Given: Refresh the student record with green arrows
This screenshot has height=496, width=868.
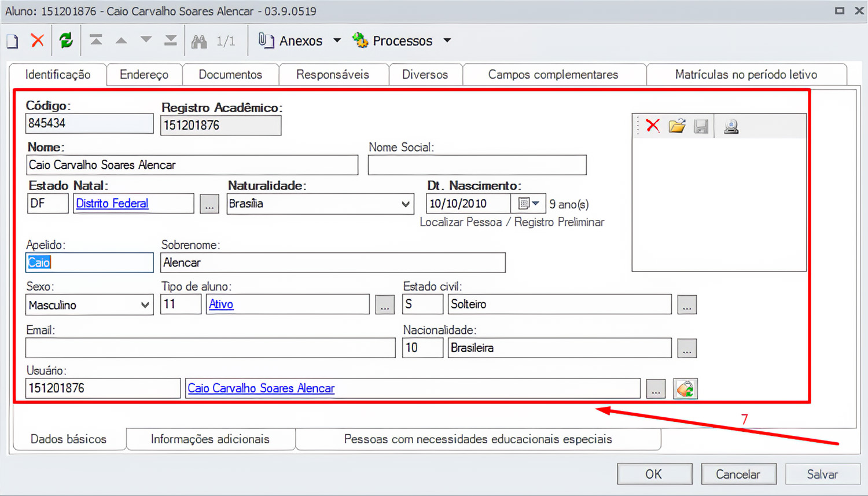Looking at the screenshot, I should click(66, 41).
